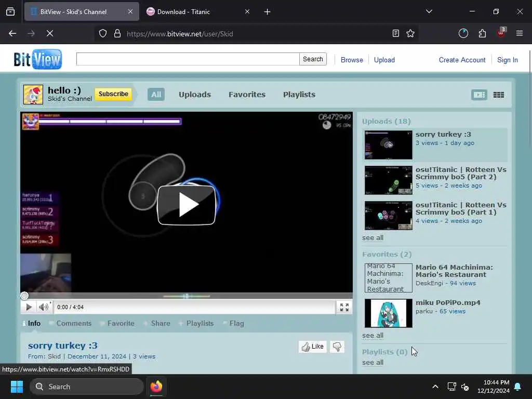
Task: Open the Info tab below video
Action: pos(32,323)
